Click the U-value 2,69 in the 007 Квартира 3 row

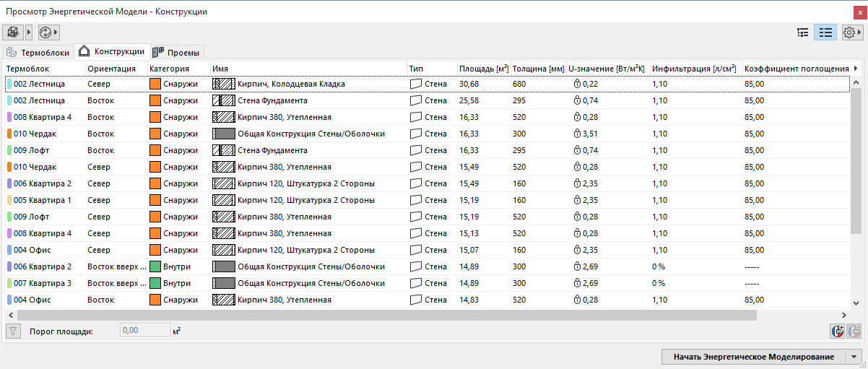[591, 283]
